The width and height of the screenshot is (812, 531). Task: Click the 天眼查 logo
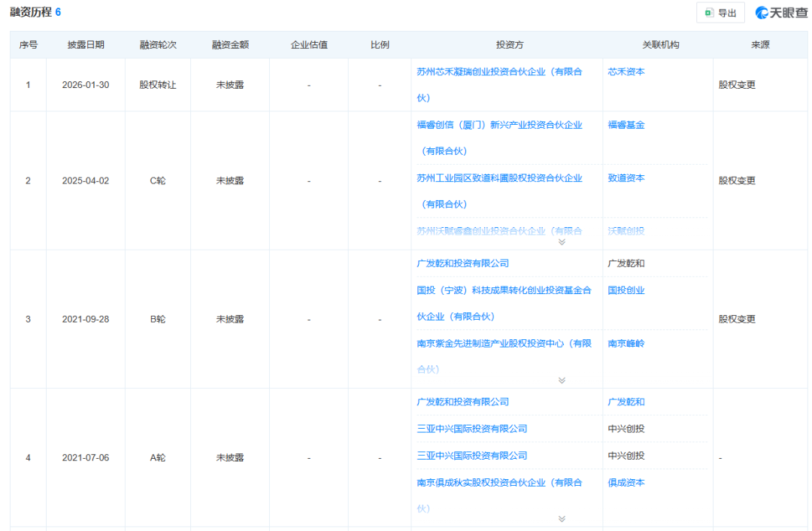[x=781, y=13]
